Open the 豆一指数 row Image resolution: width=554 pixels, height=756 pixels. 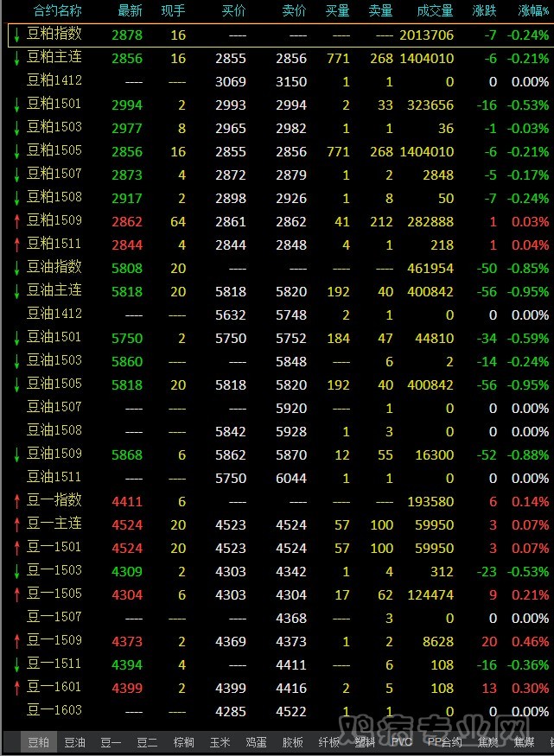pos(281,501)
